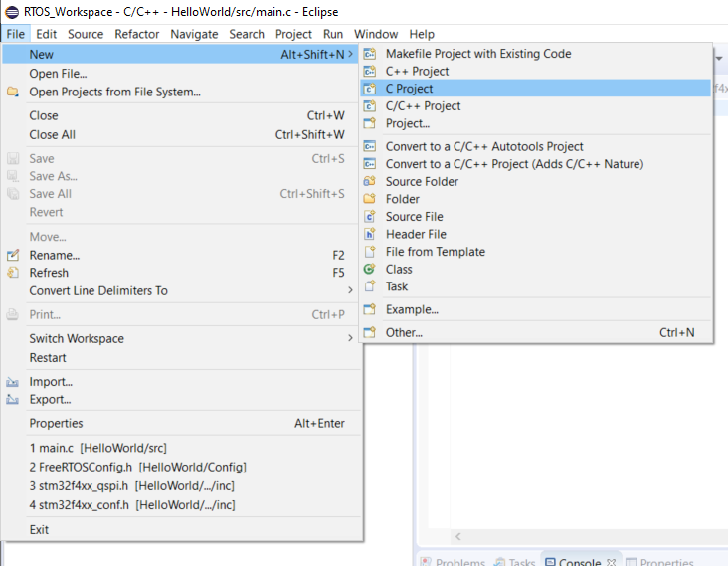Screen dimensions: 728x566
Task: Click the highlighted C Project icon
Action: (370, 89)
